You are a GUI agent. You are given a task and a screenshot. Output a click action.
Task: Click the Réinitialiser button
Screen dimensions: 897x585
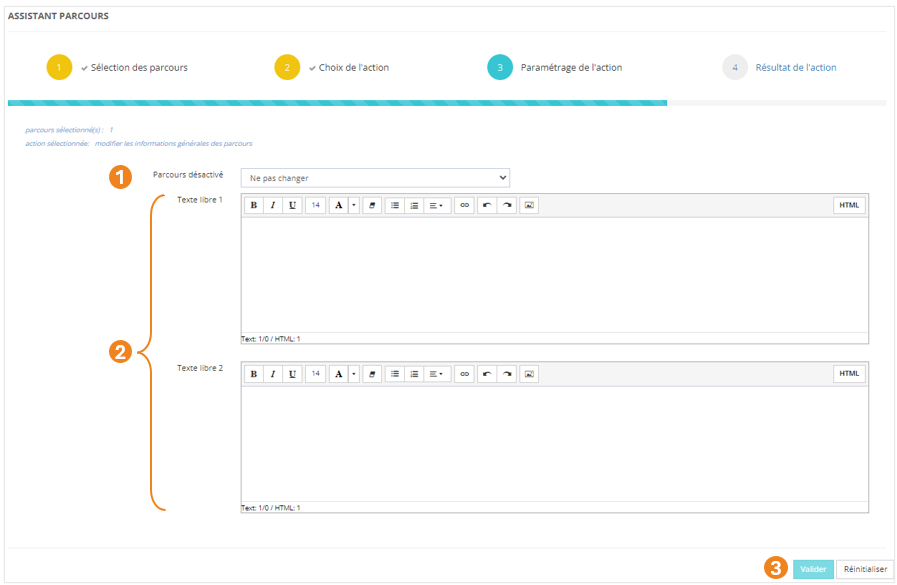tap(864, 569)
